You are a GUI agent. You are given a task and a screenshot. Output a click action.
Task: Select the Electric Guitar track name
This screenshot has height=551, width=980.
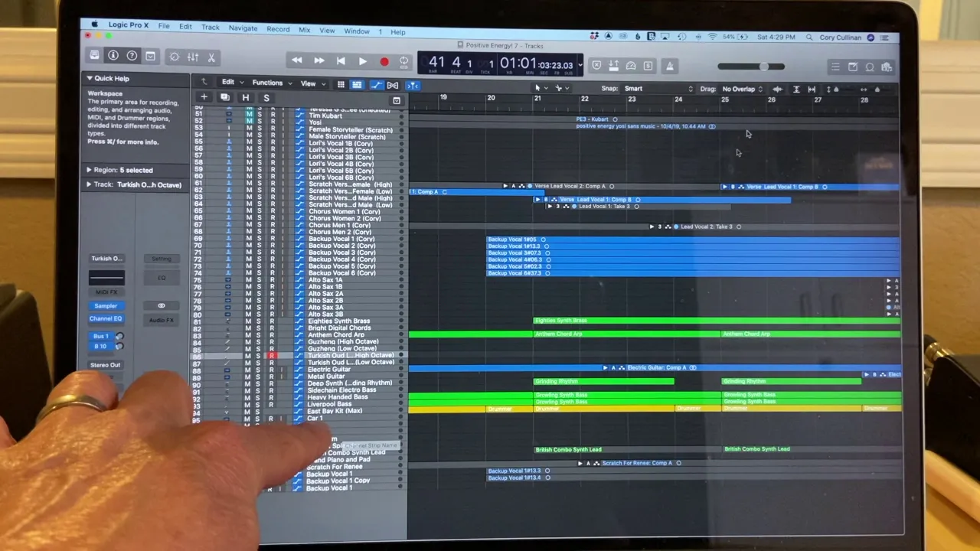click(328, 370)
